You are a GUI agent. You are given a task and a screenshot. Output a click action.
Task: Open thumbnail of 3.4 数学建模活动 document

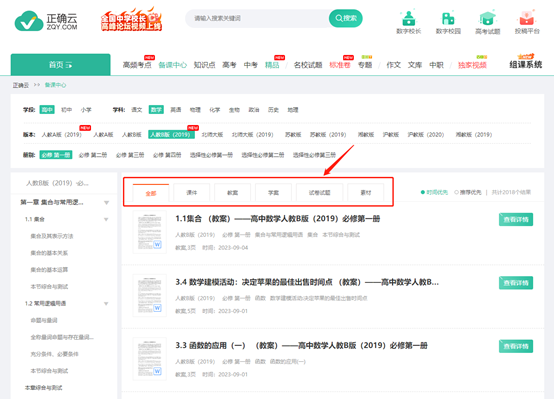149,295
